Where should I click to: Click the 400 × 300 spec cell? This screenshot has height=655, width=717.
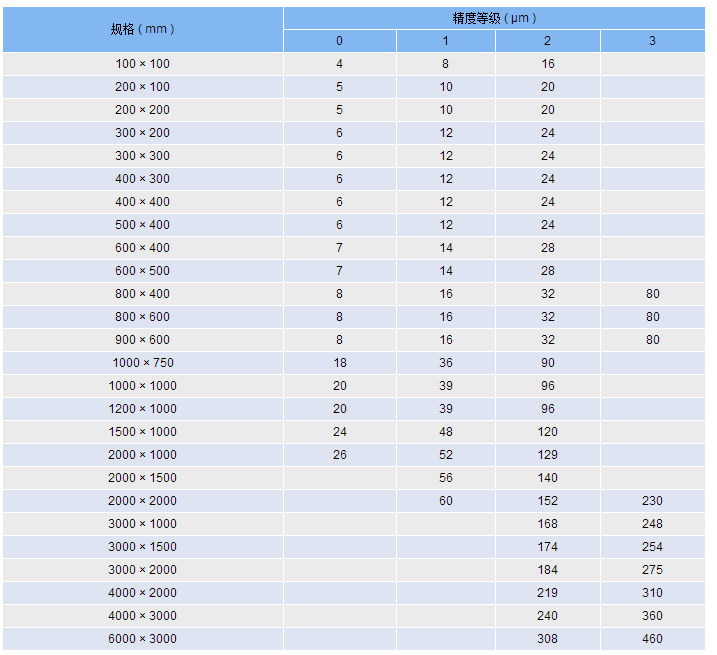pyautogui.click(x=143, y=179)
